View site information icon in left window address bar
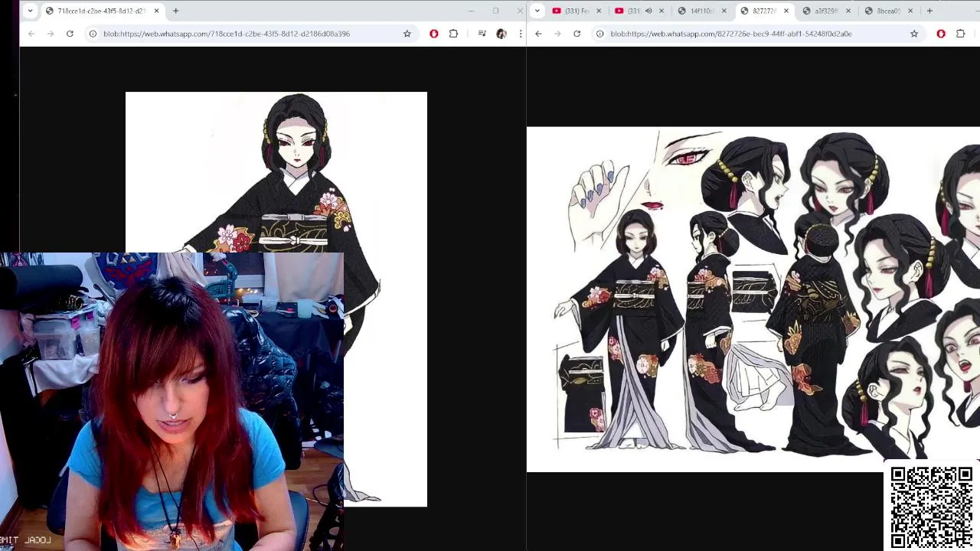Screen dimensions: 980x551 [x=93, y=34]
